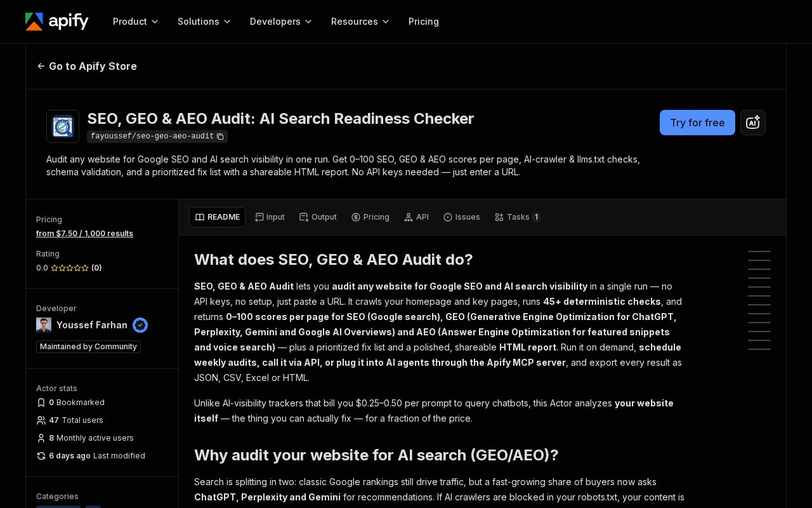Expand the Product menu
The width and height of the screenshot is (812, 508).
pyautogui.click(x=136, y=22)
